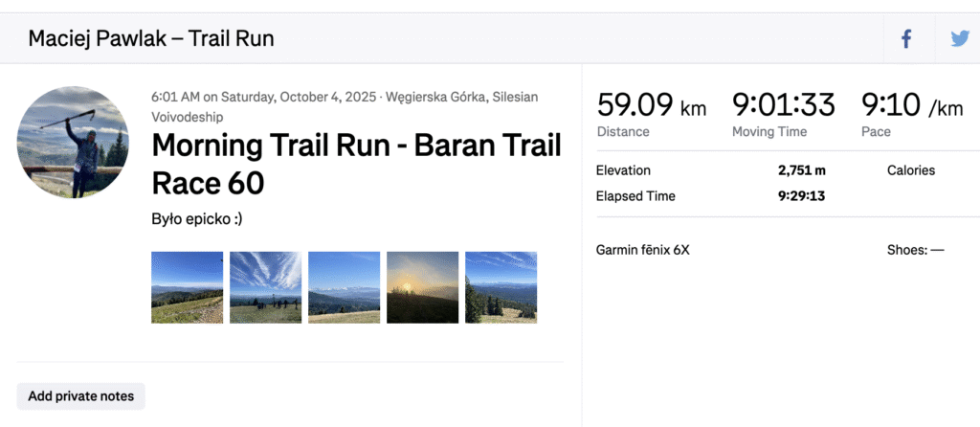This screenshot has width=980, height=427.
Task: Share activity on Twitter icon
Action: pyautogui.click(x=959, y=39)
